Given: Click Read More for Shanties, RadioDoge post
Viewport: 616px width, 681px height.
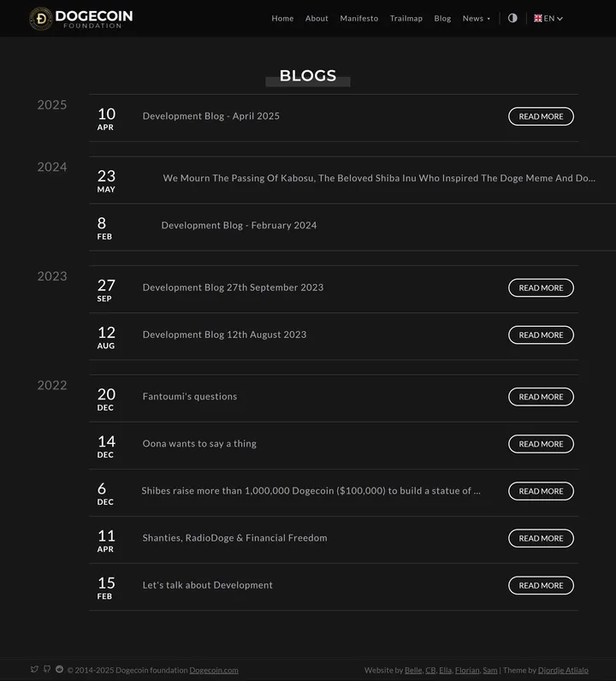Looking at the screenshot, I should tap(541, 538).
